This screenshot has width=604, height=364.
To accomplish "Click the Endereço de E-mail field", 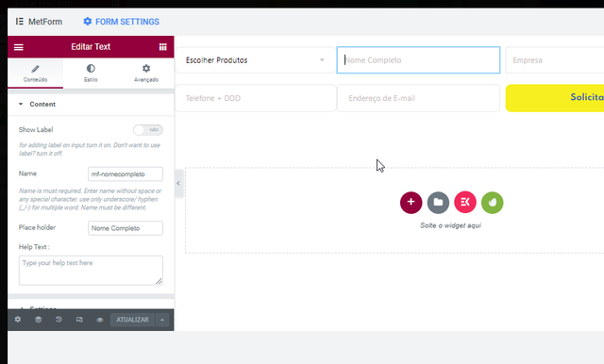I will pos(418,98).
